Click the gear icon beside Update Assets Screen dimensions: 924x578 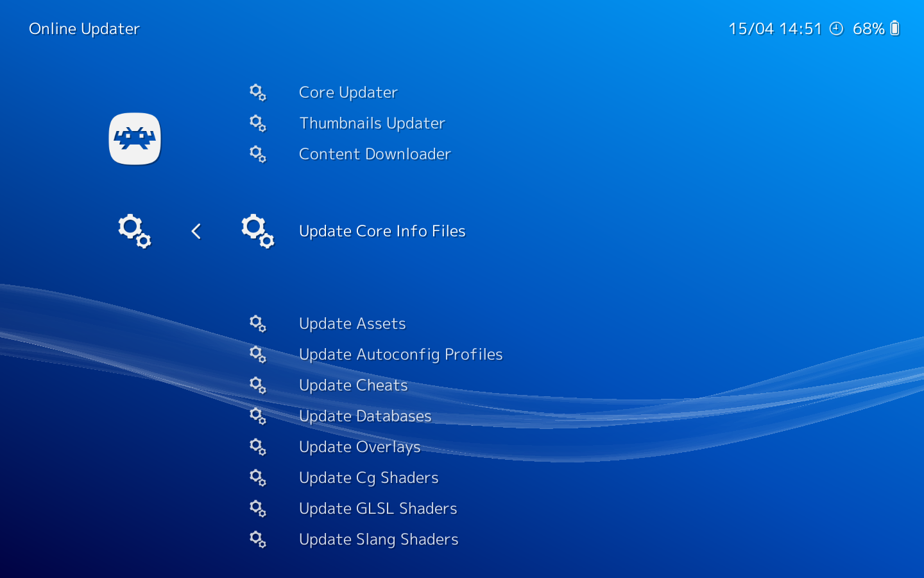point(258,324)
